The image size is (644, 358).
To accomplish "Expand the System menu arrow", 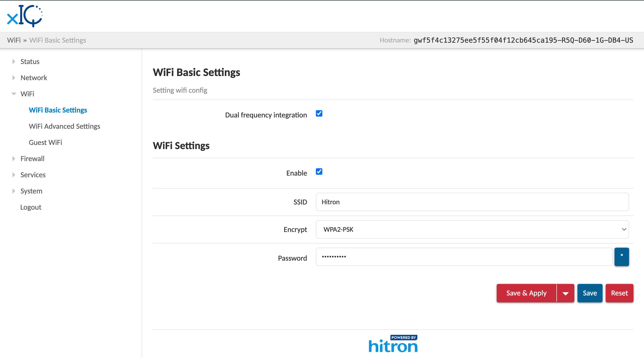I will [14, 191].
